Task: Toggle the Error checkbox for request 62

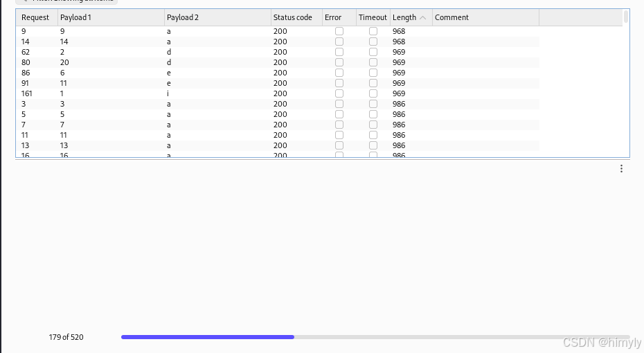Action: 339,52
